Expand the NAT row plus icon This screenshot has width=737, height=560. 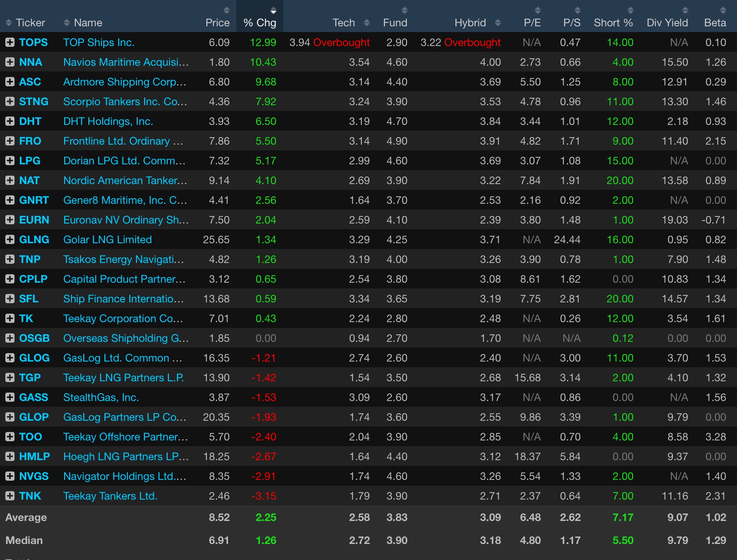click(10, 180)
